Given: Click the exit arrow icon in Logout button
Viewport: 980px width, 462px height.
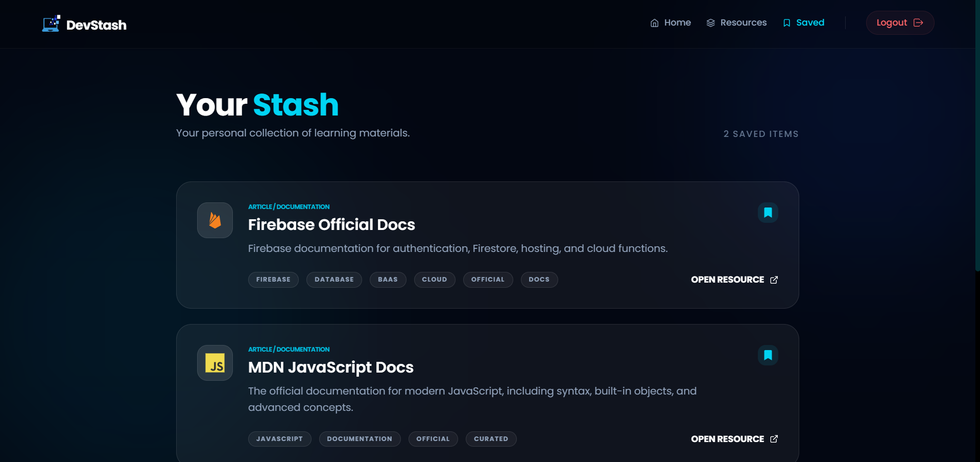Looking at the screenshot, I should (918, 22).
